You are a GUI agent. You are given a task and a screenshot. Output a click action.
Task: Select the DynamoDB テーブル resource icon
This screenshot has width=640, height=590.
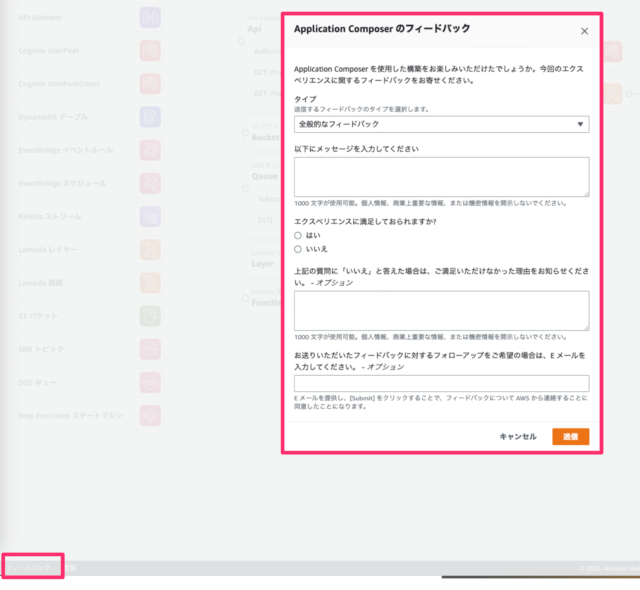[x=150, y=117]
